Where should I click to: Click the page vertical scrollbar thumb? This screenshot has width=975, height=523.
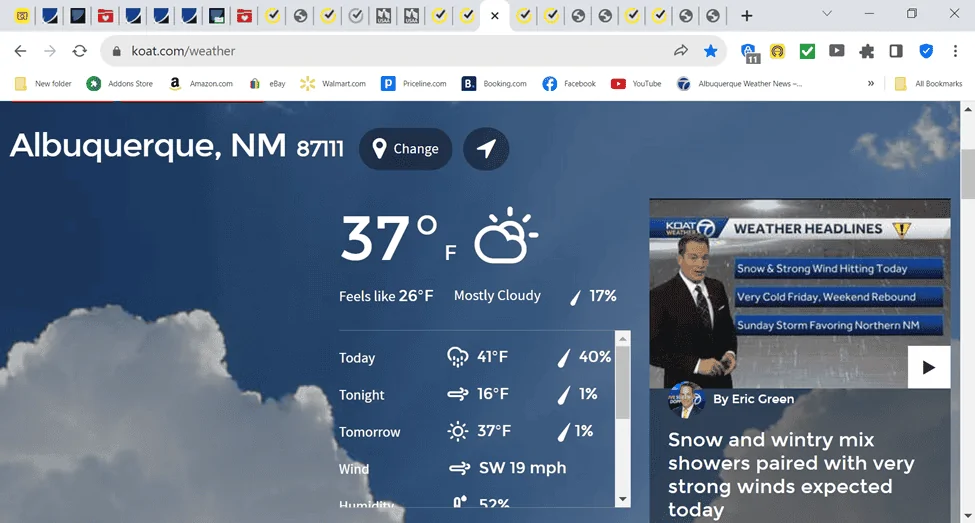click(x=968, y=174)
